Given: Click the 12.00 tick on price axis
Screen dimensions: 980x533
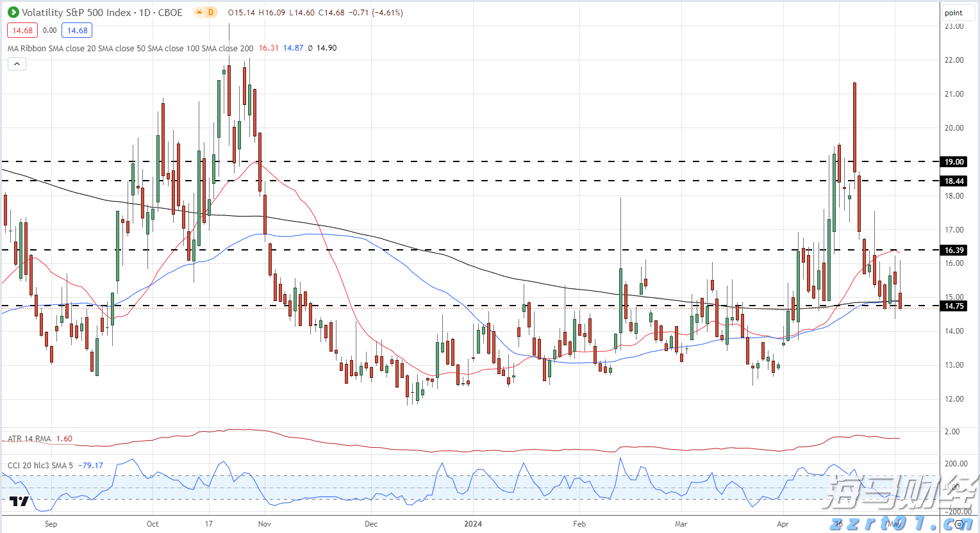Looking at the screenshot, I should [954, 399].
